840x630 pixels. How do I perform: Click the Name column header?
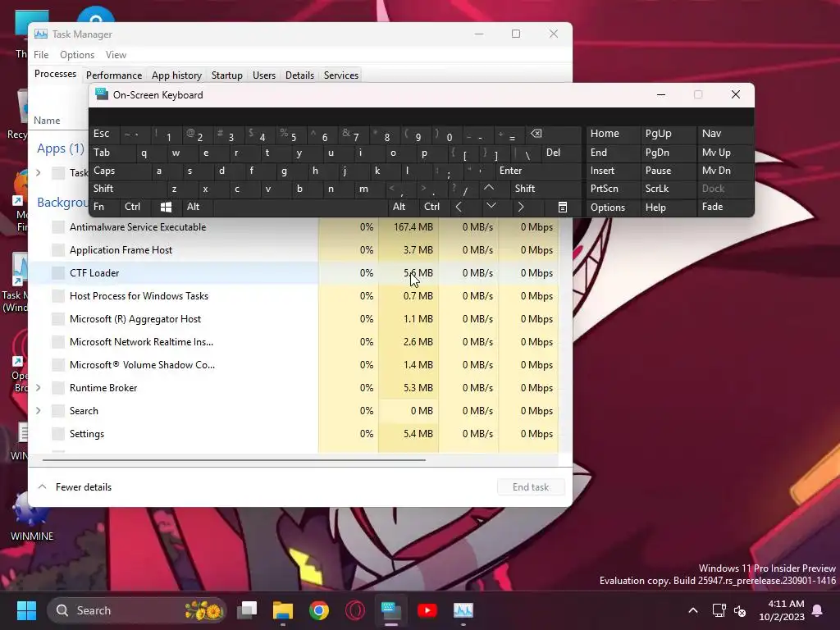tap(47, 121)
